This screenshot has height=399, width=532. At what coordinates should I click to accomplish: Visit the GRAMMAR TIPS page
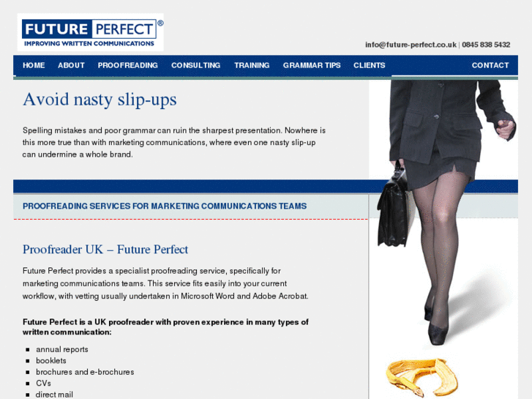(x=312, y=65)
